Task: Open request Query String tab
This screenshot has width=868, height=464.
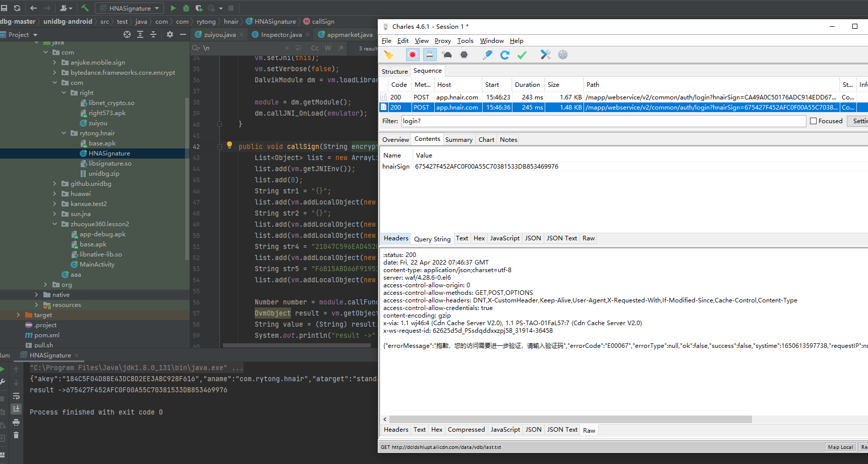Action: click(432, 239)
